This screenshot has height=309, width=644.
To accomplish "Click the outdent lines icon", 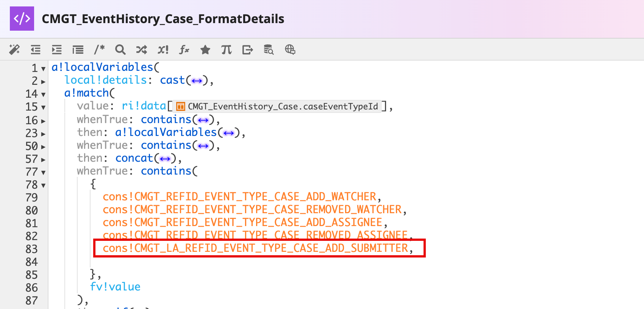I will point(36,50).
